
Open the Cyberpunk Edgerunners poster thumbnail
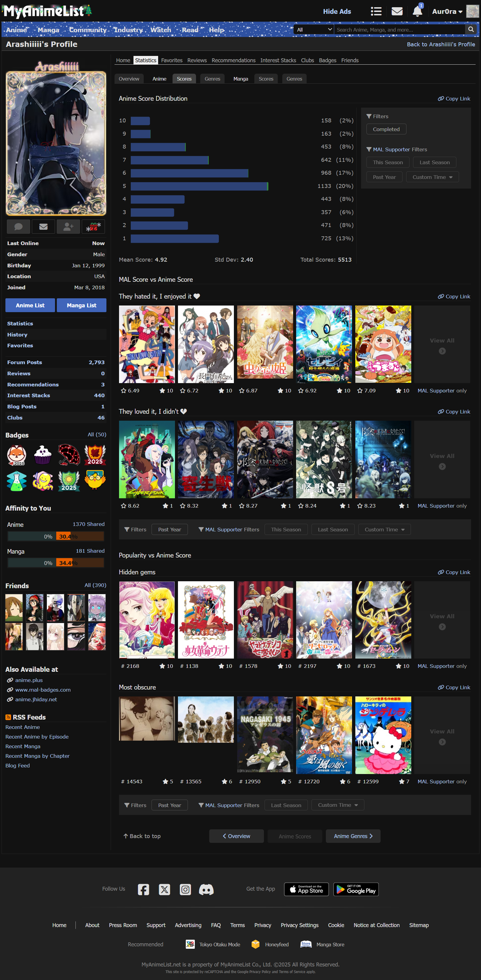point(147,459)
